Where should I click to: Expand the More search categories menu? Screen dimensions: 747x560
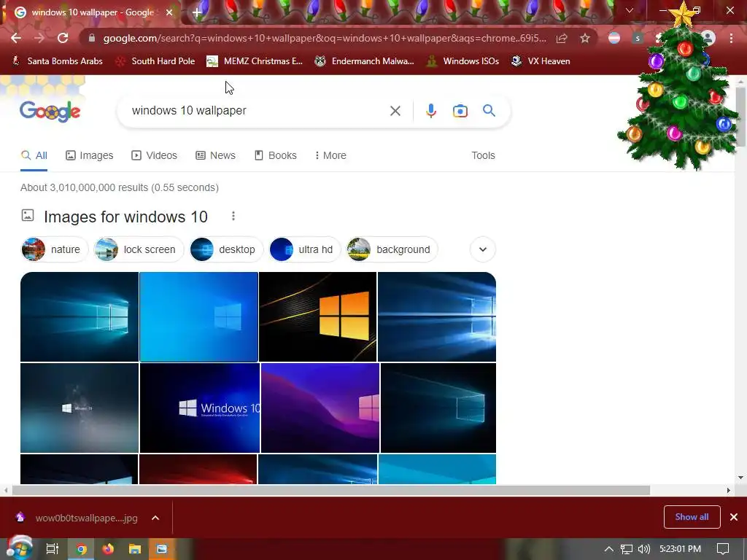click(330, 156)
